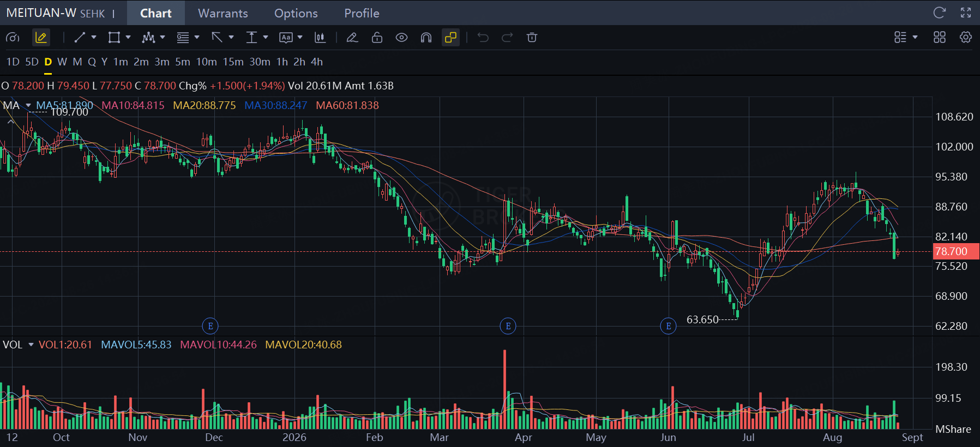This screenshot has height=447, width=980.
Task: Switch to monthly M timeframe
Action: pyautogui.click(x=77, y=62)
